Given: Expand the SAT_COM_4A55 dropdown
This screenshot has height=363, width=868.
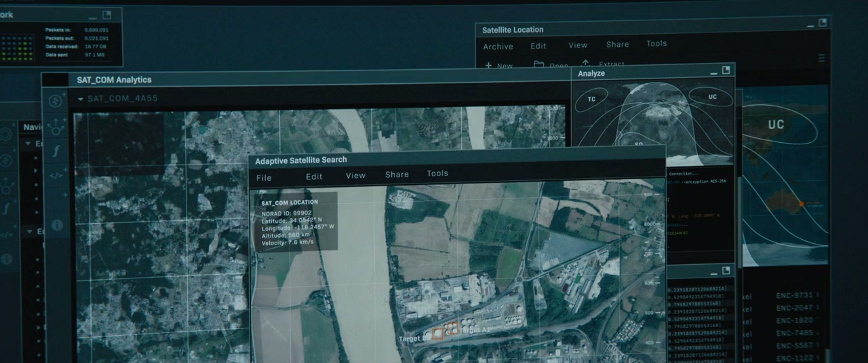Looking at the screenshot, I should point(81,99).
